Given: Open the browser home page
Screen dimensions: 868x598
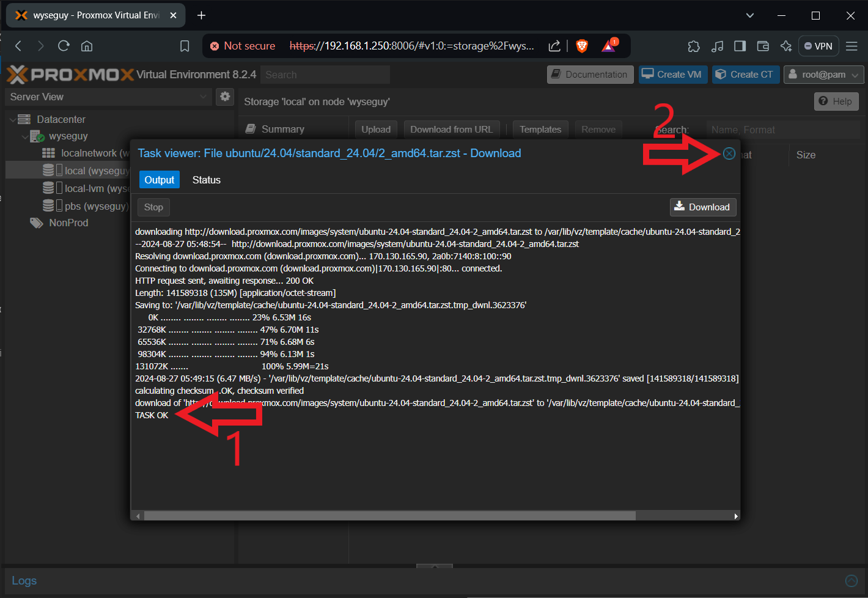Looking at the screenshot, I should click(x=87, y=46).
